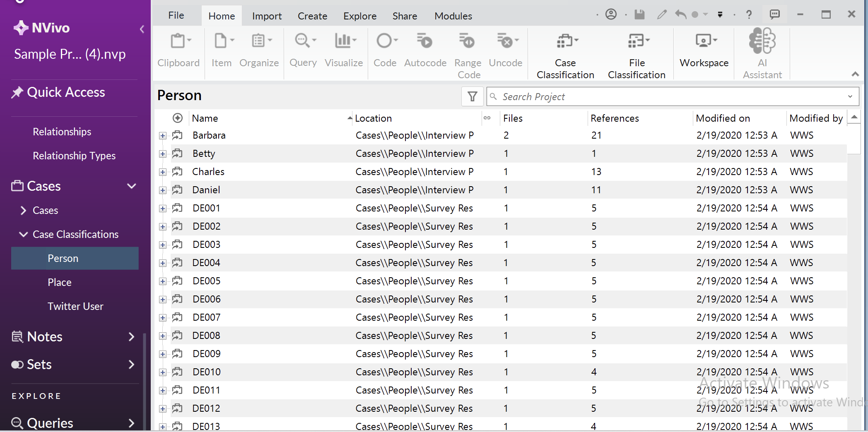Expand the Barbara case row

pos(163,136)
